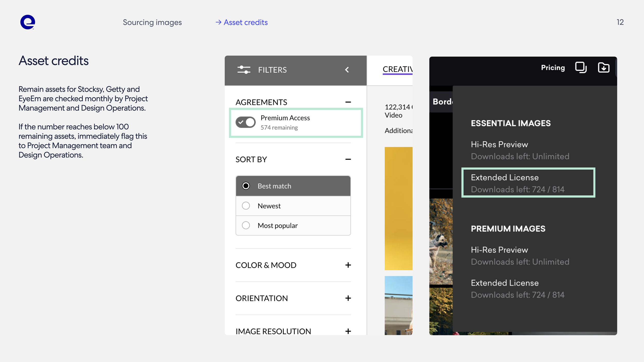Toggle the Premium Access switch
This screenshot has height=362, width=644.
pyautogui.click(x=245, y=122)
